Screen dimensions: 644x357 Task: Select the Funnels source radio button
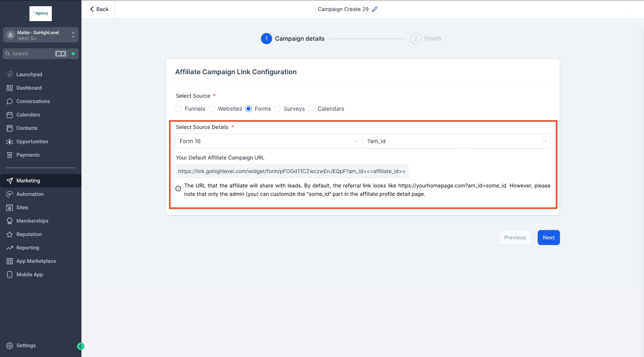[179, 109]
